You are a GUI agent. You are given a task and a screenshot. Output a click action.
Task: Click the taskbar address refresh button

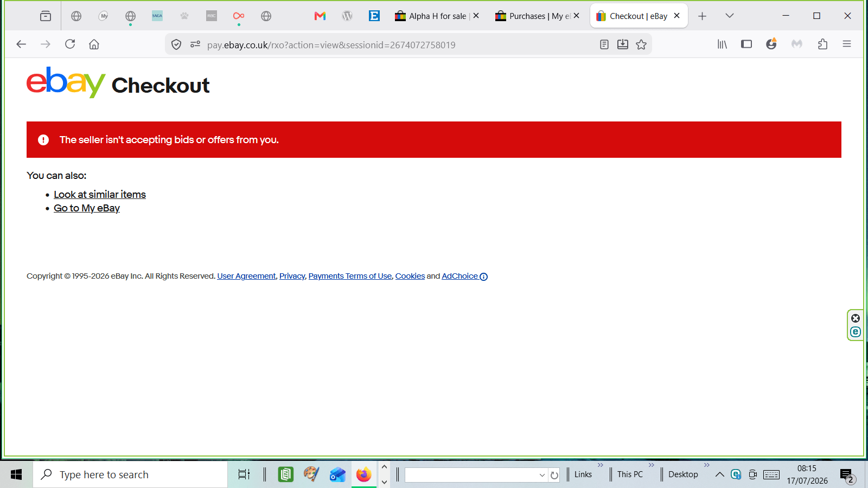pos(554,475)
